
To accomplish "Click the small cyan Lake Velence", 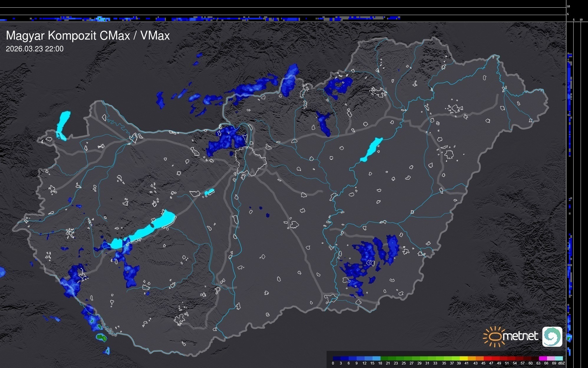I will pos(209,192).
